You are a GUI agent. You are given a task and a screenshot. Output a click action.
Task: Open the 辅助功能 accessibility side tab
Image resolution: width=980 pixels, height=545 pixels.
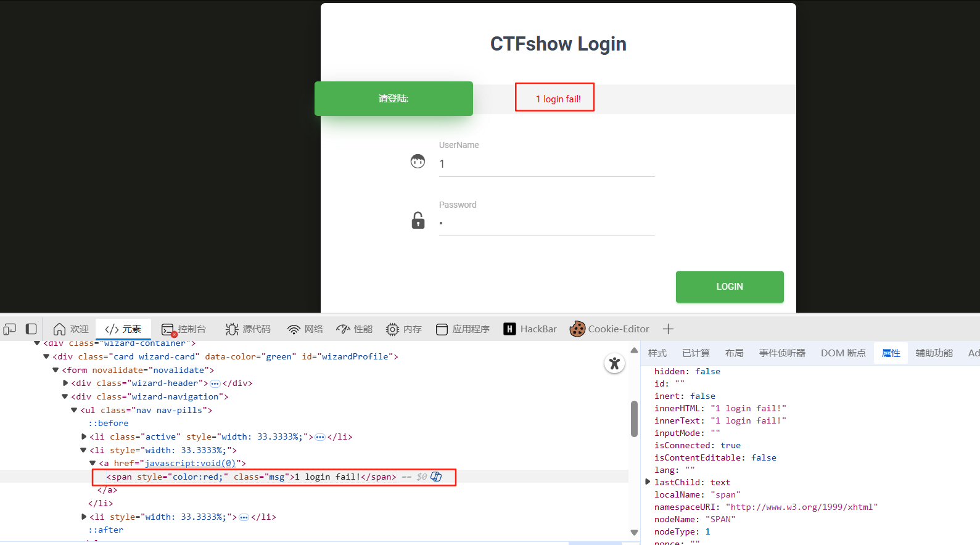coord(934,353)
